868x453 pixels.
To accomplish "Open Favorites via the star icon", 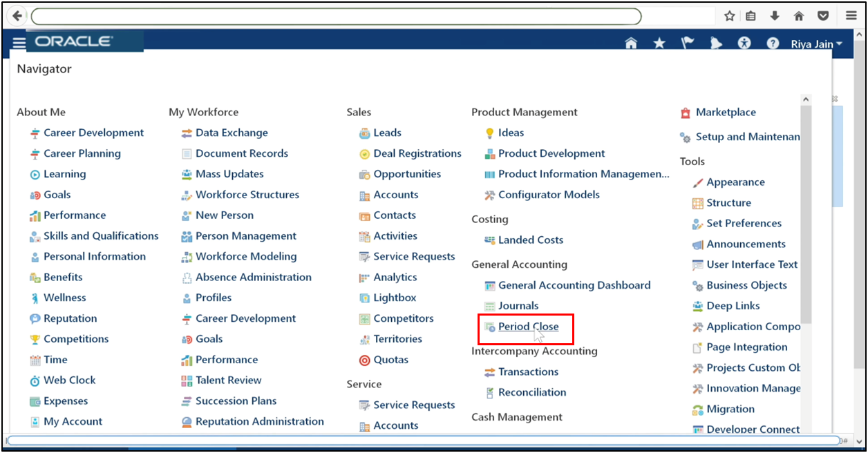I will point(659,42).
